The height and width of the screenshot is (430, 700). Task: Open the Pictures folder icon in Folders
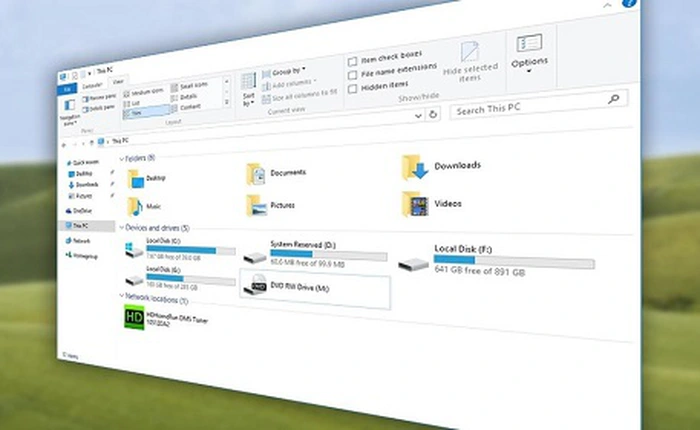pos(256,206)
